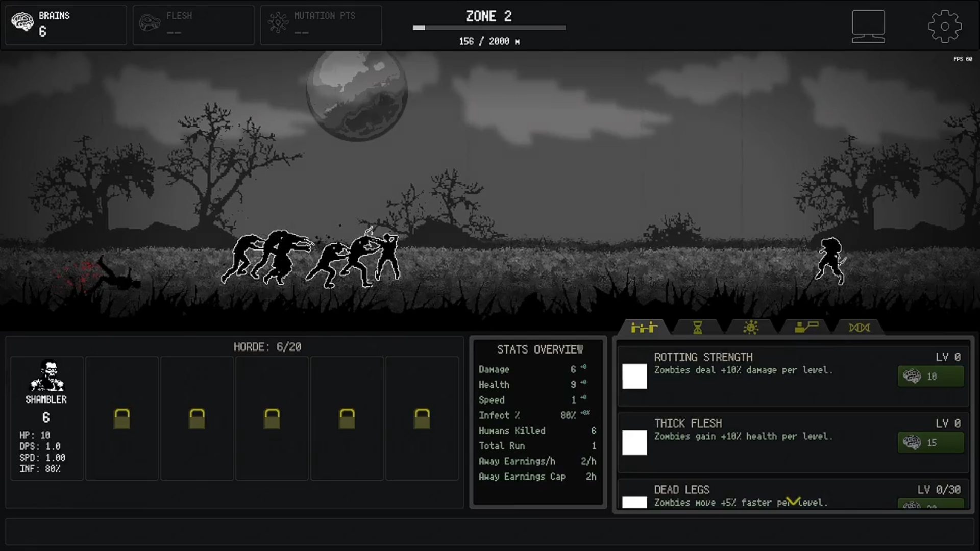
Task: Open the settings gear
Action: point(945,26)
